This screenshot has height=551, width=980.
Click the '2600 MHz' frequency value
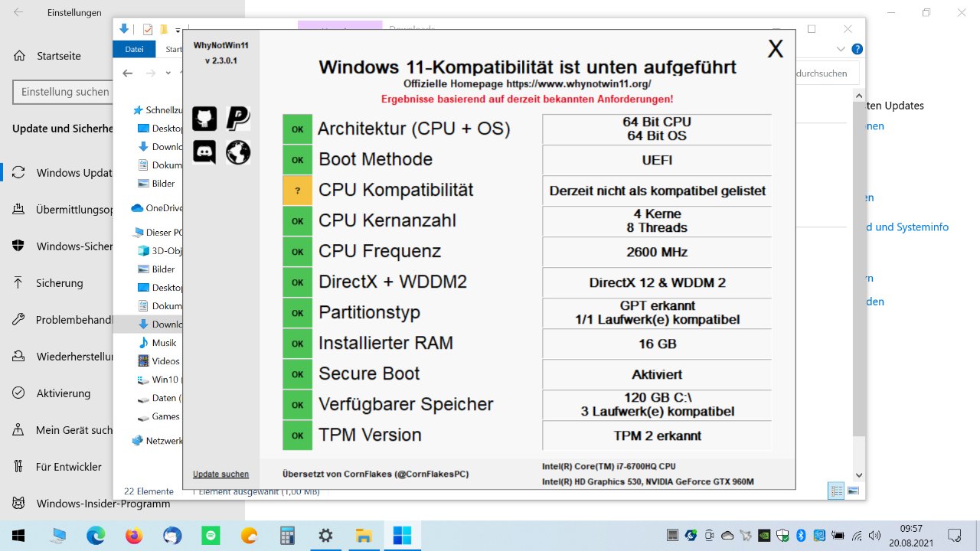(657, 252)
